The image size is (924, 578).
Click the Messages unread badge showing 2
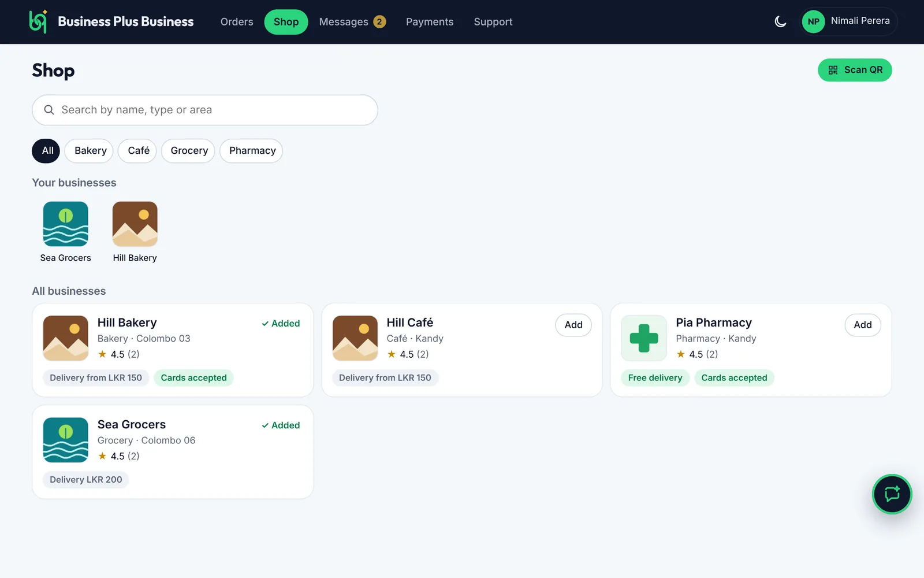[379, 22]
